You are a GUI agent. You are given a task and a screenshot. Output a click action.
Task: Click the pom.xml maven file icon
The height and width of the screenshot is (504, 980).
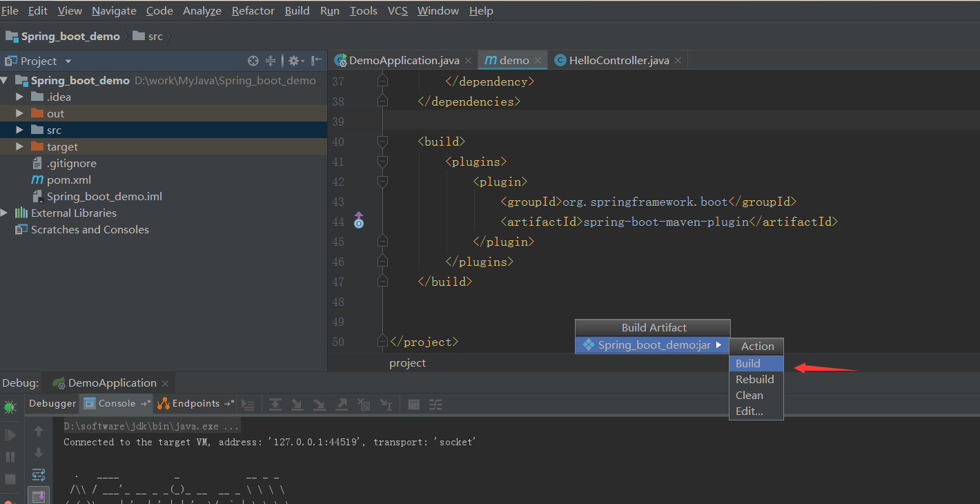pos(37,180)
